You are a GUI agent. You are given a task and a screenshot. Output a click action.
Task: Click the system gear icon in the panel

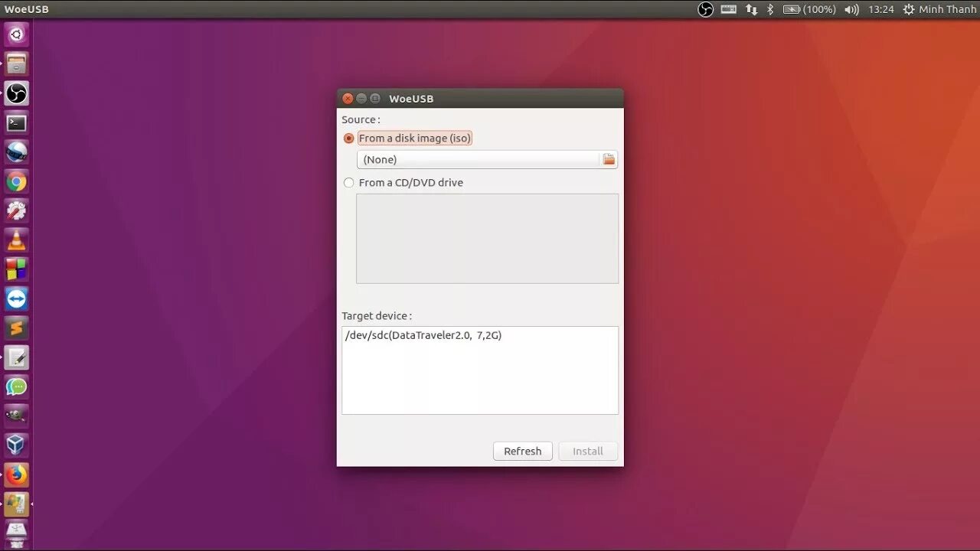(909, 9)
